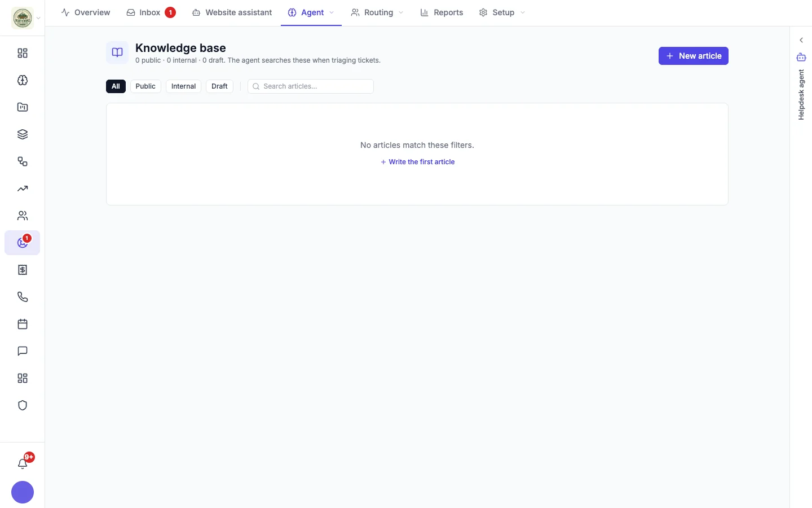This screenshot has width=812, height=508.
Task: Click the purple user avatar circle
Action: [x=23, y=492]
